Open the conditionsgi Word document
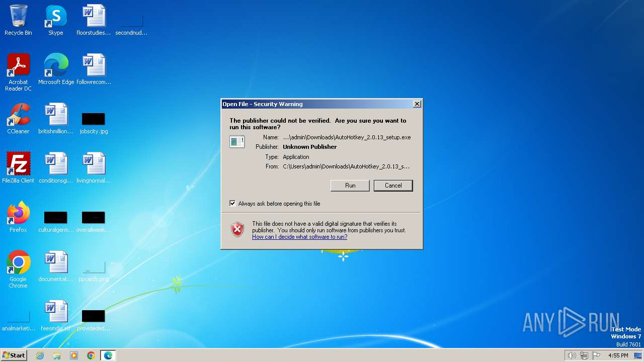 point(56,168)
